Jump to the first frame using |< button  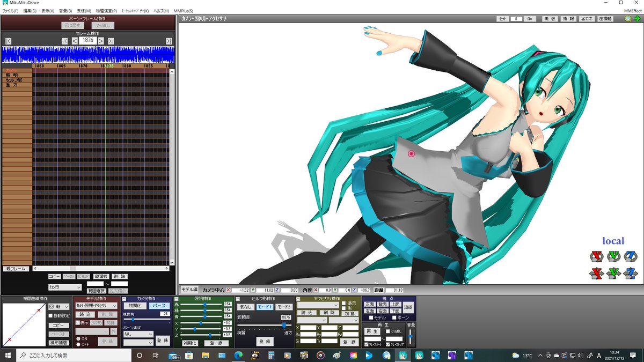8,41
